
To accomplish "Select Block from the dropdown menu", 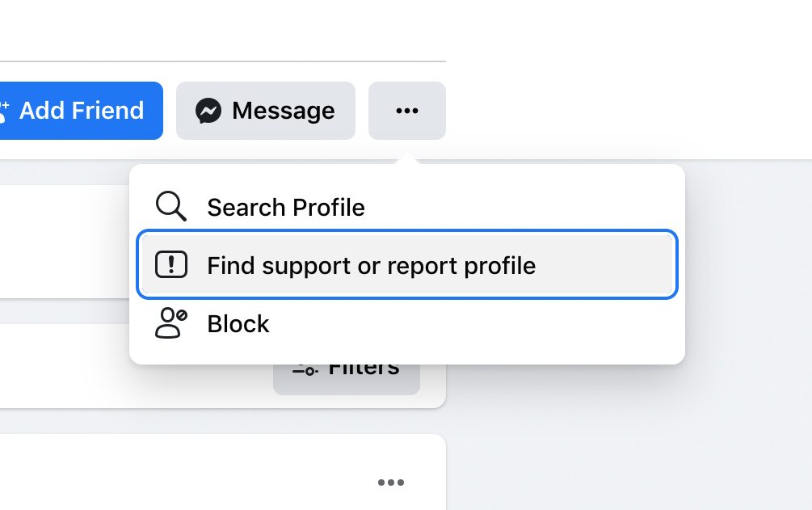I will pos(407,323).
